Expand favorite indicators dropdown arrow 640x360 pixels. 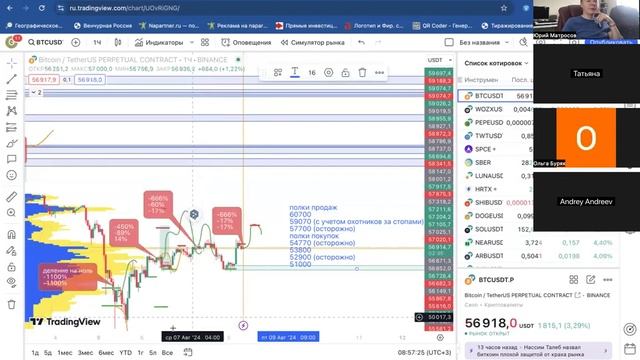[x=191, y=42]
